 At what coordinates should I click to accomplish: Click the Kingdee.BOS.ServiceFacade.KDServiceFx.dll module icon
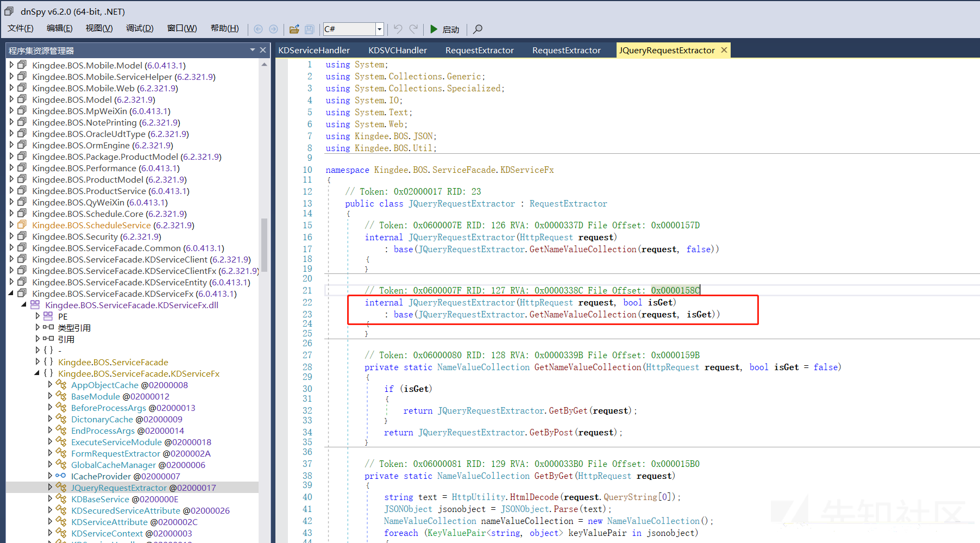[35, 304]
